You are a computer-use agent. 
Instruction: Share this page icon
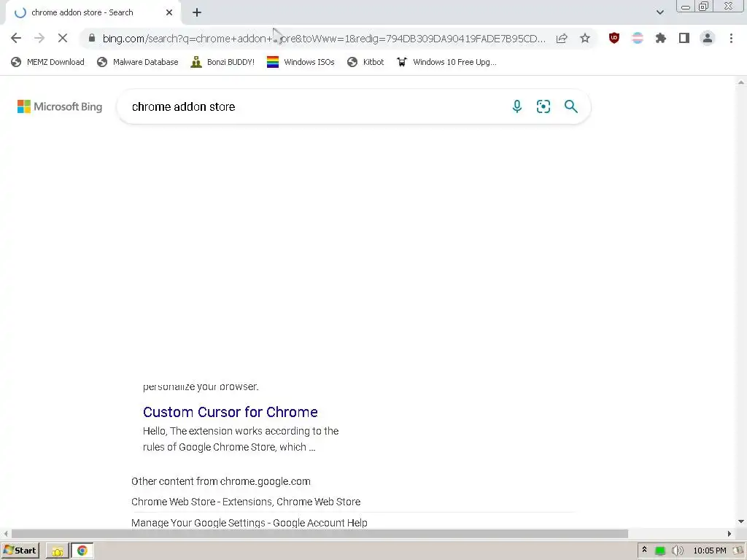click(562, 38)
